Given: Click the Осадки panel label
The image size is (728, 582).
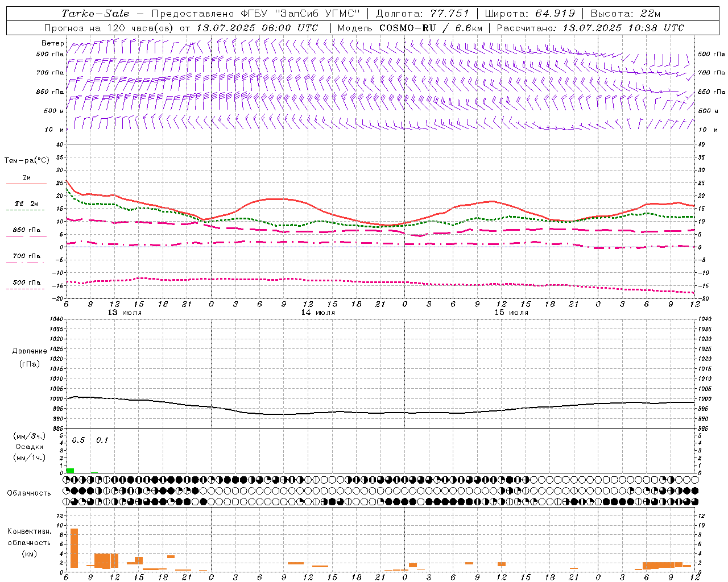Looking at the screenshot, I should (29, 447).
